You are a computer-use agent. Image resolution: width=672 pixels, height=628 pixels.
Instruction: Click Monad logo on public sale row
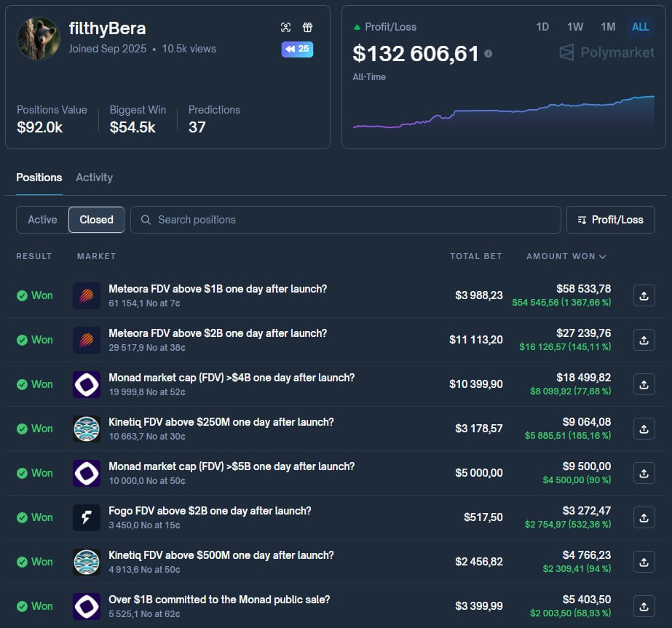[87, 606]
